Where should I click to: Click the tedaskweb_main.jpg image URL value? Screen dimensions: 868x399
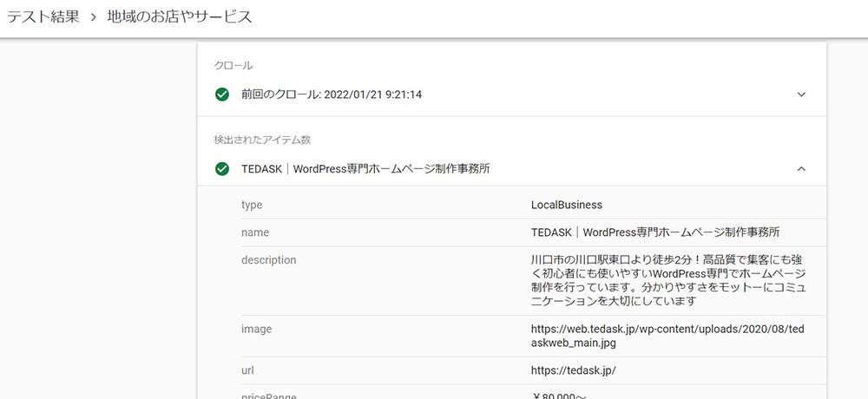point(667,336)
